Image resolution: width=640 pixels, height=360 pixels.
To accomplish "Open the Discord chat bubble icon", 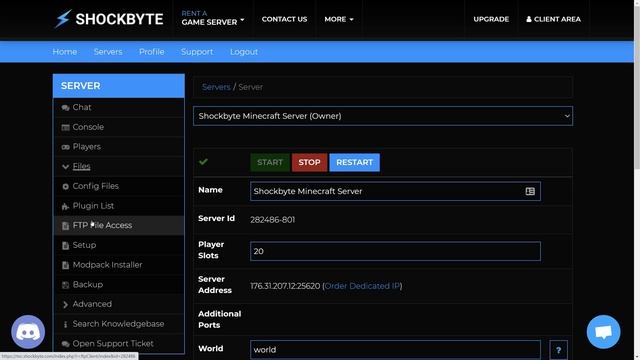I will click(x=28, y=332).
